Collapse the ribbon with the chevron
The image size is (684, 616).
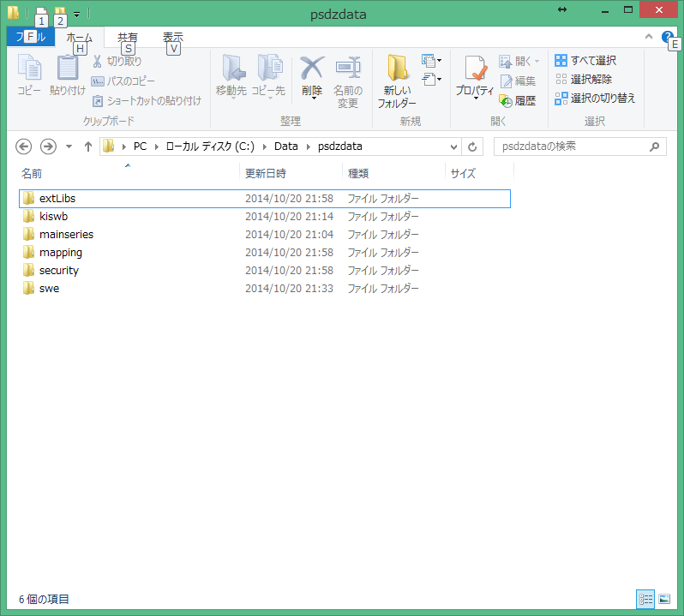(649, 37)
